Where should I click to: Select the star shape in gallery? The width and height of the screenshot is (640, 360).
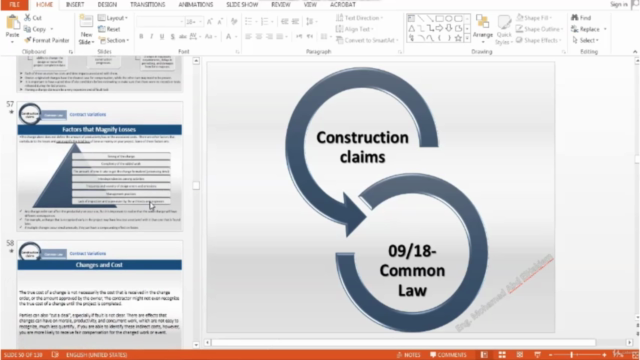[458, 38]
